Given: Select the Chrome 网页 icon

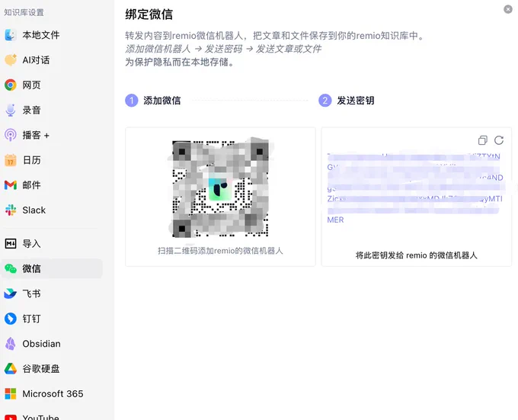Looking at the screenshot, I should pos(11,85).
